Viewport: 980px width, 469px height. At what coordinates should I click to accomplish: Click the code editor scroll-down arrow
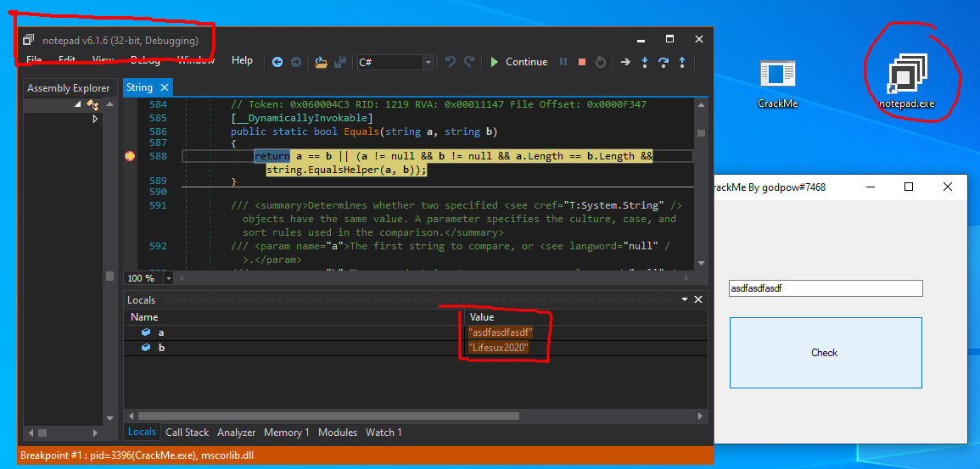[701, 263]
